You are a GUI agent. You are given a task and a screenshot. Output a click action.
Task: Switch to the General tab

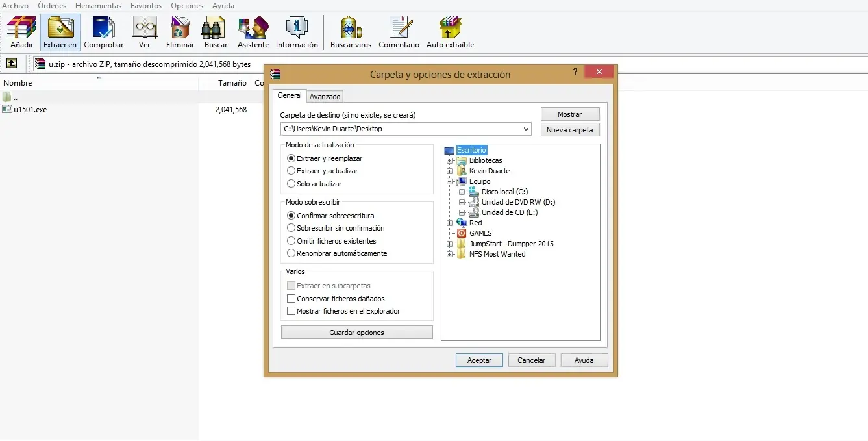point(290,95)
